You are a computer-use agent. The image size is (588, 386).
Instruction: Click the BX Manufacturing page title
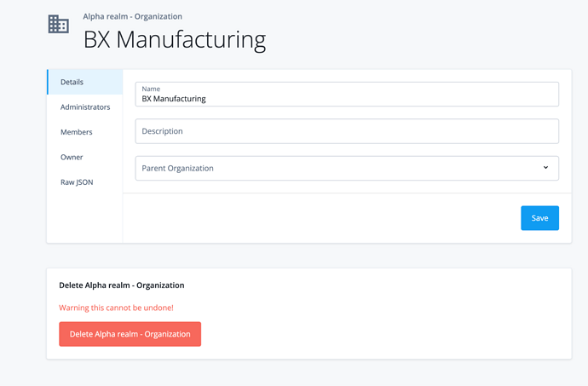pos(174,40)
